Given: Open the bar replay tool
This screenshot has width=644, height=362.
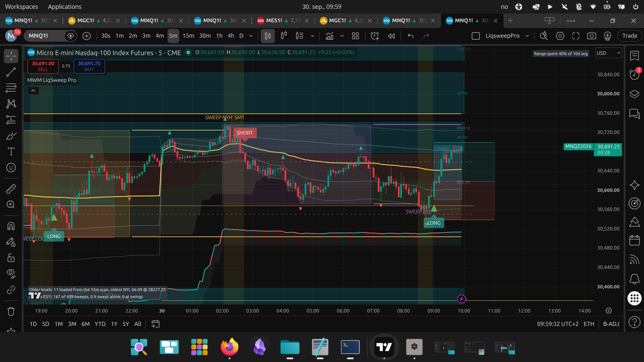Looking at the screenshot, I should (x=391, y=36).
